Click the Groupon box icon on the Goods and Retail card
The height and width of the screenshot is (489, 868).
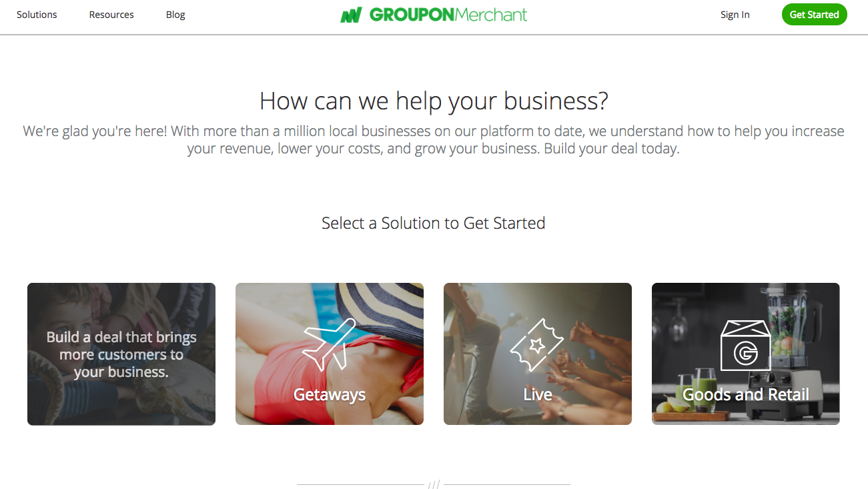click(x=745, y=346)
